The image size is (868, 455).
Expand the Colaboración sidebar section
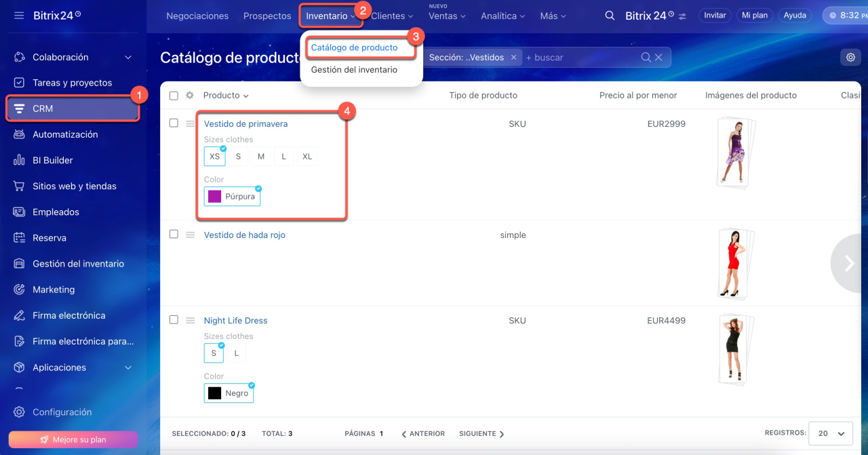point(128,58)
